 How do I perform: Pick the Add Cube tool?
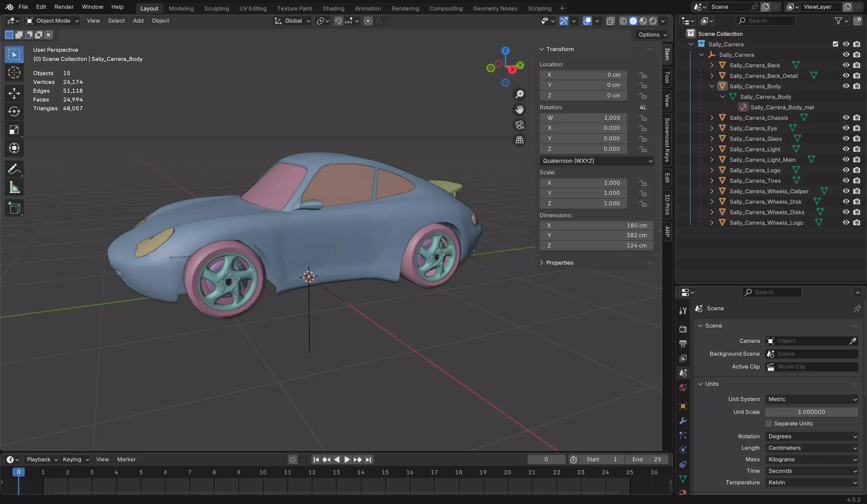point(14,208)
